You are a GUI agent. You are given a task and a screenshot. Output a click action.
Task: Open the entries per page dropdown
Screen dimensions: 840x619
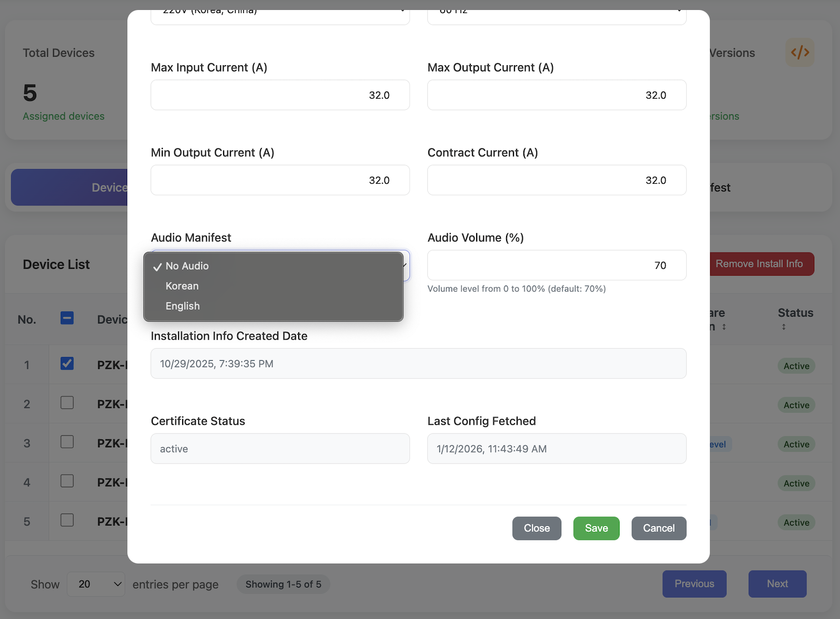96,584
